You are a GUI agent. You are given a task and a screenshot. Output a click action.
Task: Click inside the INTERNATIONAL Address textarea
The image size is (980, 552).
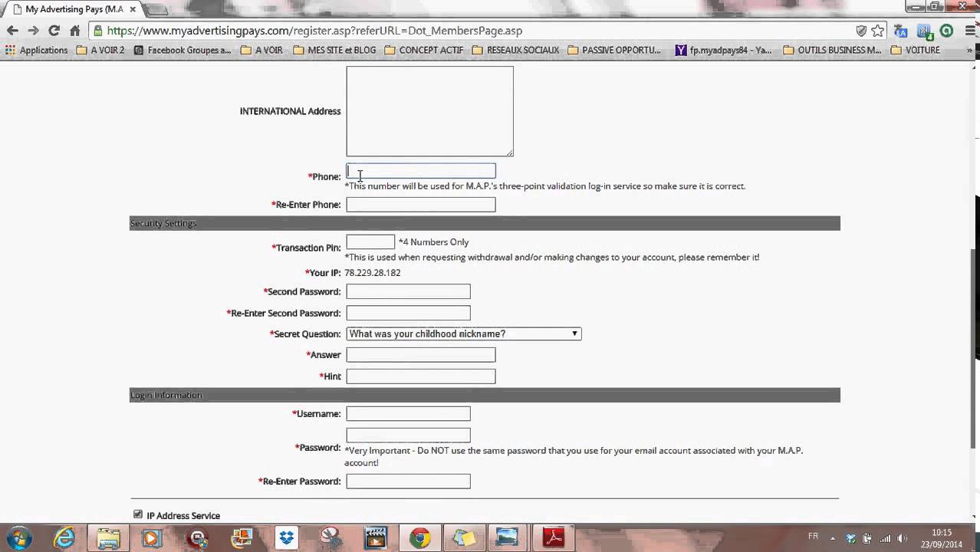(x=429, y=111)
